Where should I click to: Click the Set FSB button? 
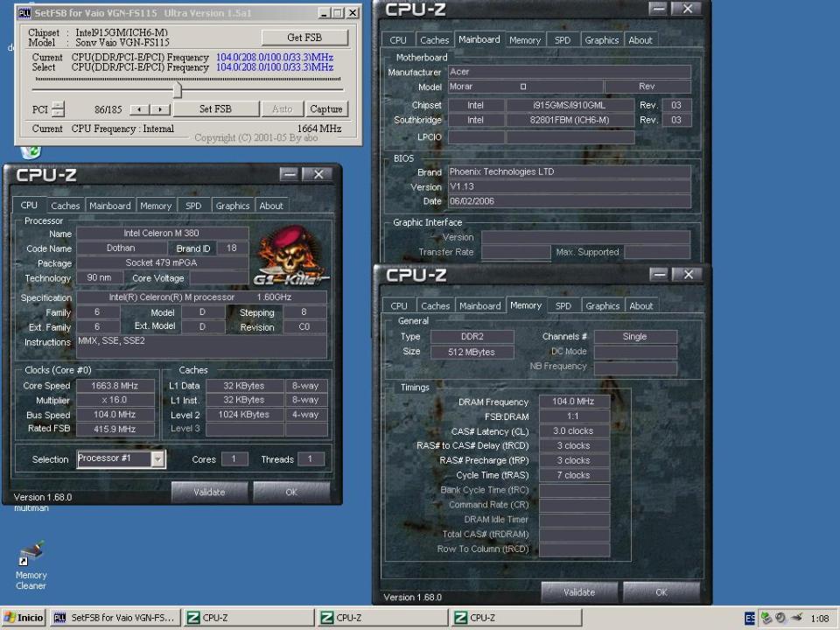point(215,108)
